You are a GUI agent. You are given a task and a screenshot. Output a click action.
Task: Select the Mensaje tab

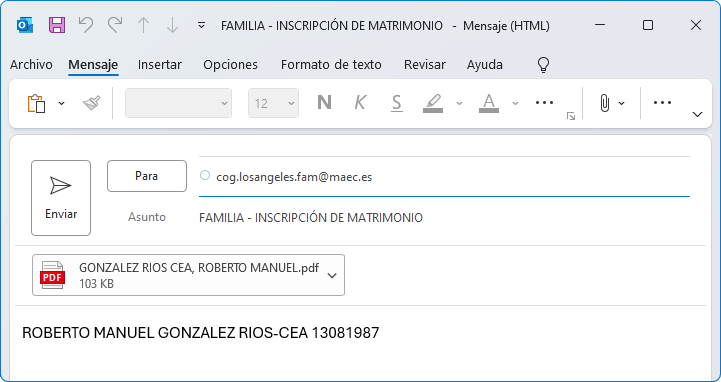tap(93, 64)
